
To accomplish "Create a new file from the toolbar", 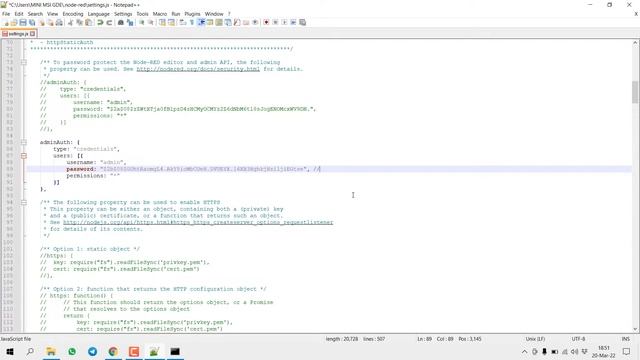I will [6, 22].
